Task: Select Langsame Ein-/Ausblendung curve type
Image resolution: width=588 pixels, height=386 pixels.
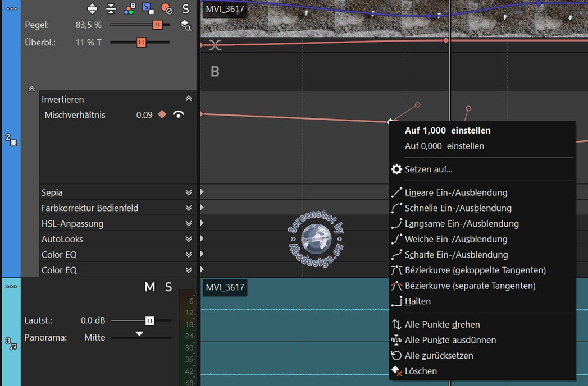Action: click(482, 224)
